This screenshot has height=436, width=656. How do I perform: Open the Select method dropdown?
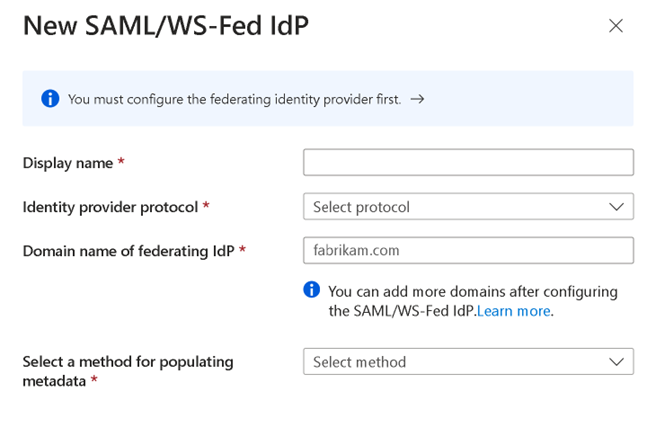pyautogui.click(x=468, y=362)
